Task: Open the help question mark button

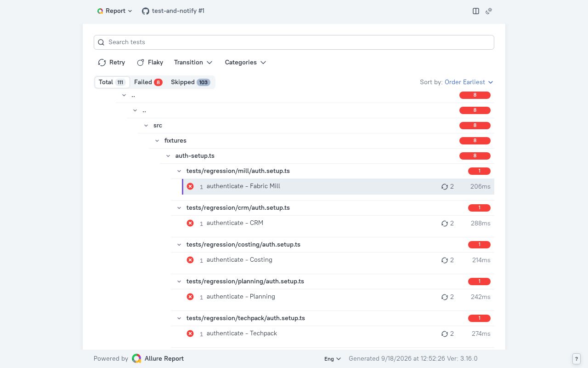Action: tap(577, 359)
